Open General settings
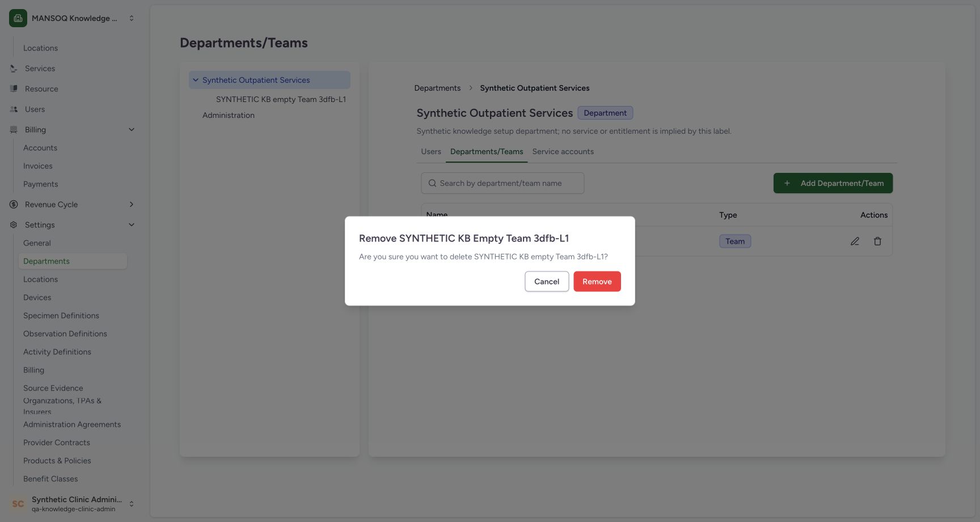 37,243
